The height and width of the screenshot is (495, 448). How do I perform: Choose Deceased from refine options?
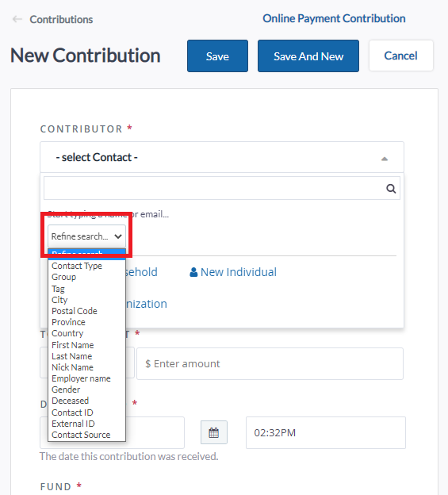pos(70,401)
